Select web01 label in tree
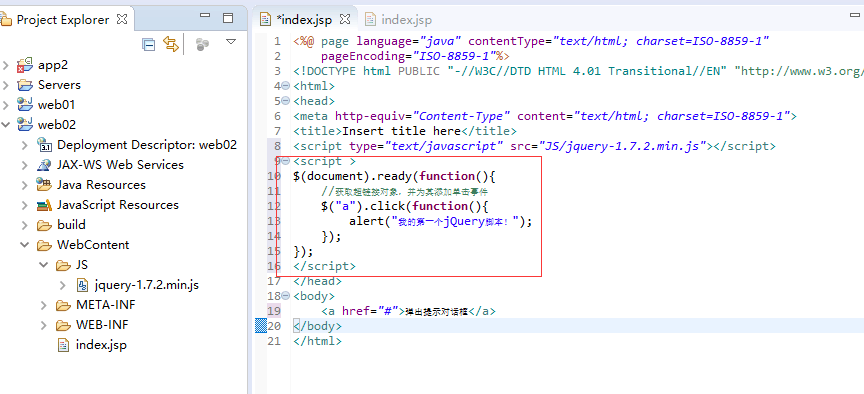Viewport: 864px width, 394px height. click(56, 105)
